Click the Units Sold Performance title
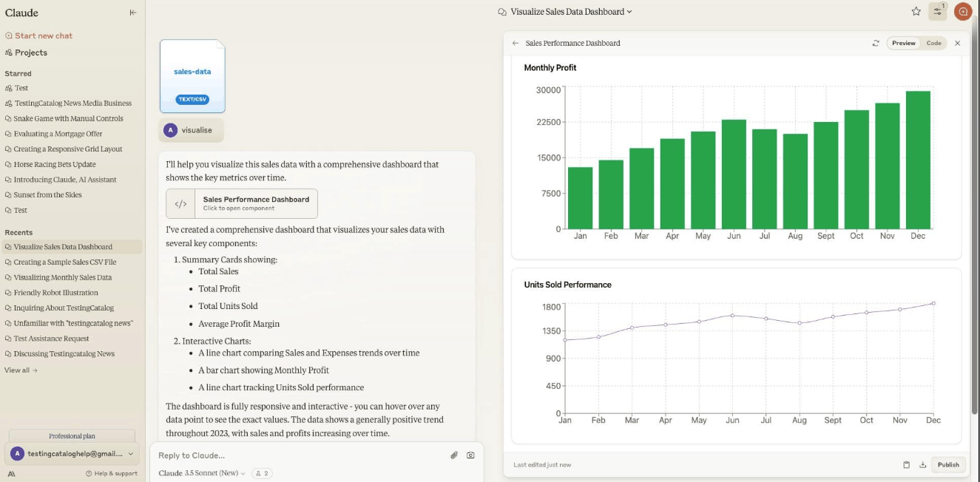This screenshot has height=482, width=980. (567, 285)
